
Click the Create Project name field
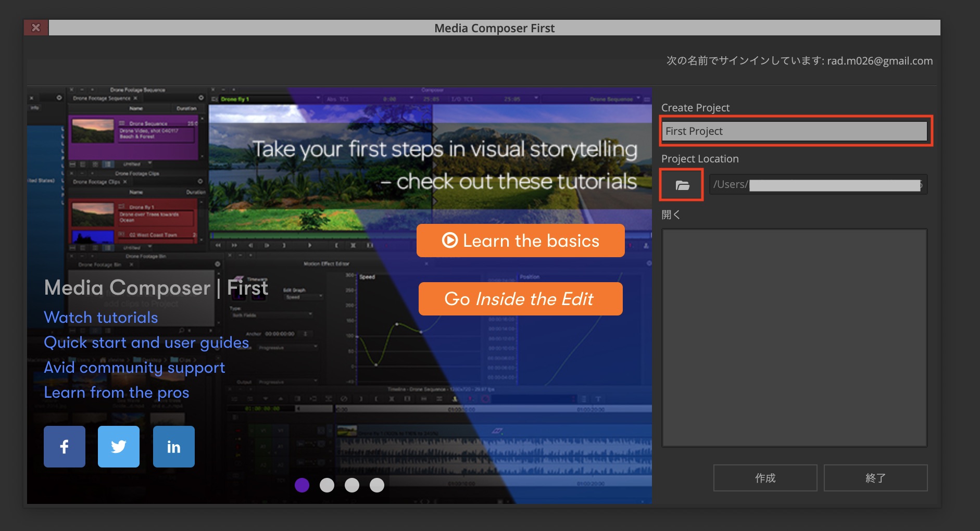(x=796, y=131)
